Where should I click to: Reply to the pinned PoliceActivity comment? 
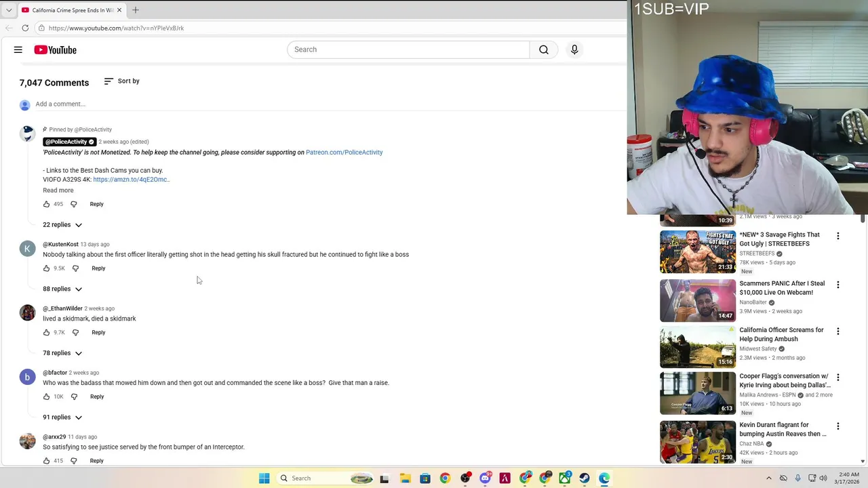pyautogui.click(x=96, y=204)
